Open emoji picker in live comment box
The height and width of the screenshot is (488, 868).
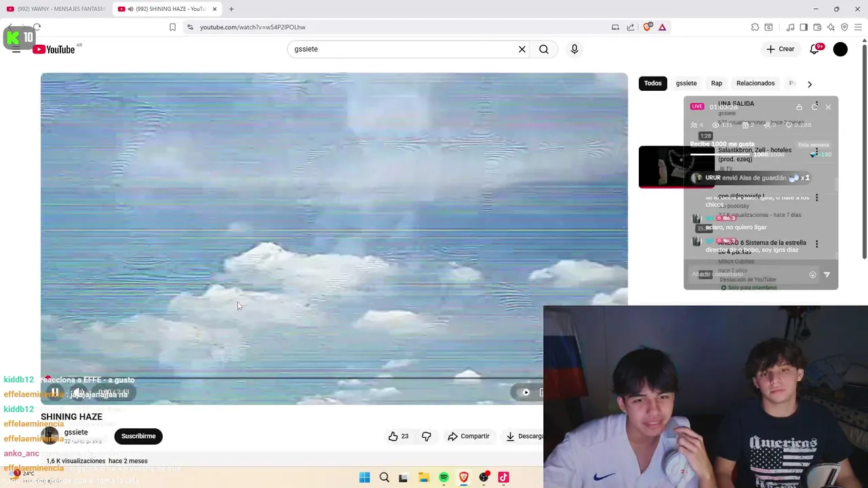tap(812, 274)
